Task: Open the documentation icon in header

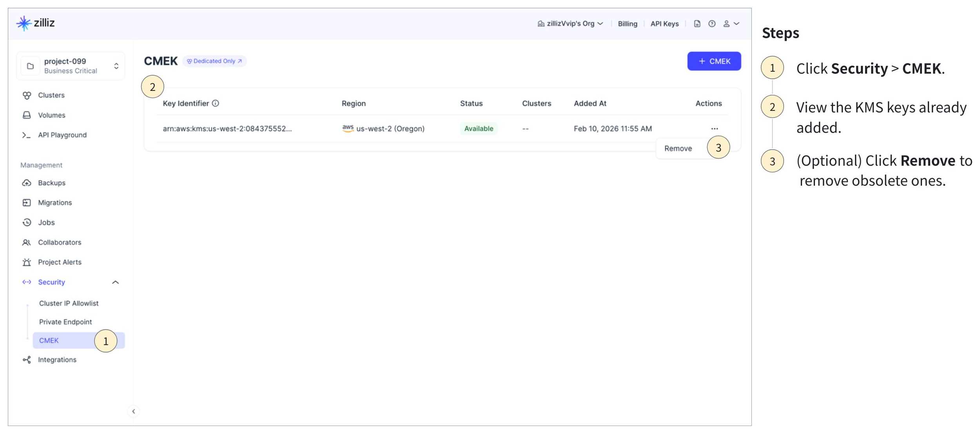Action: coord(697,24)
